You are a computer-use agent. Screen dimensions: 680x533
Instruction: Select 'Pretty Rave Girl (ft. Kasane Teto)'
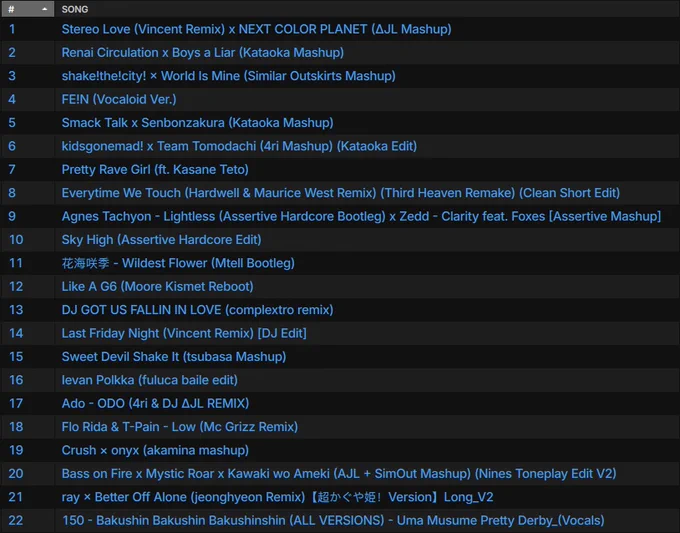[155, 170]
